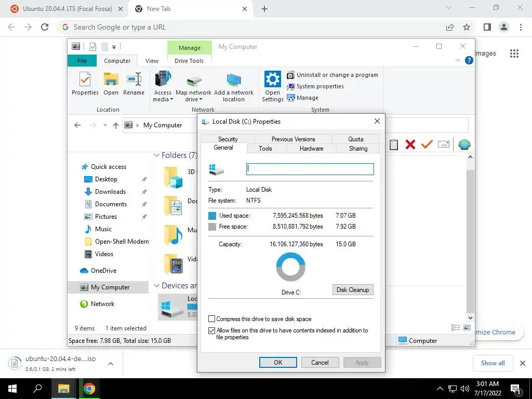The image size is (532, 399).
Task: Click the Disk Cleanup button
Action: [353, 290]
